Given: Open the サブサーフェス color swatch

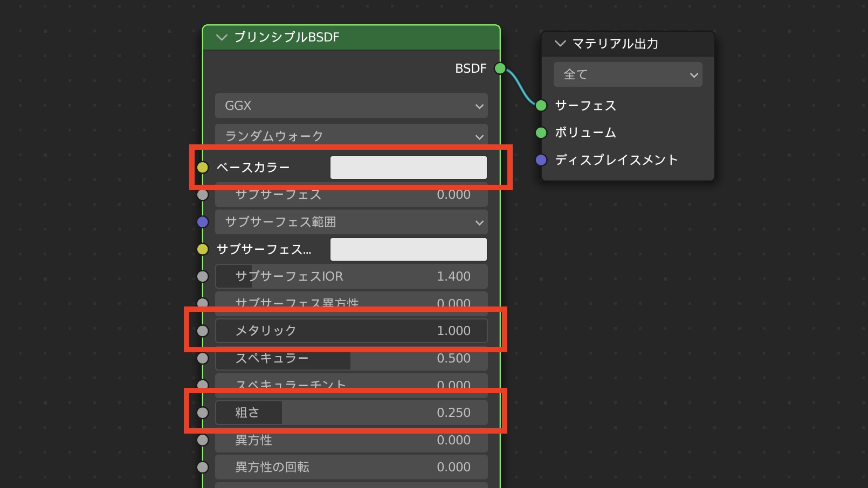Looking at the screenshot, I should 408,249.
